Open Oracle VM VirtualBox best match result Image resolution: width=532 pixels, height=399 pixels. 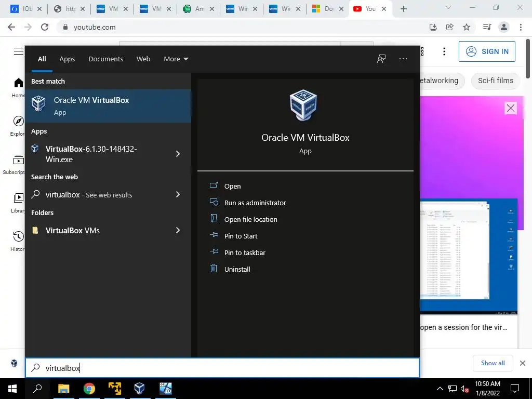[x=108, y=106]
